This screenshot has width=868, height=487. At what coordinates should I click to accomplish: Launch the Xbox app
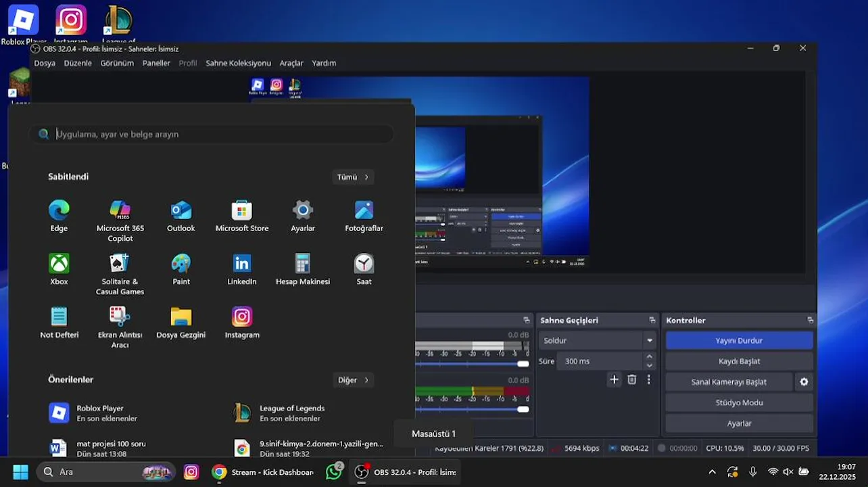[59, 270]
